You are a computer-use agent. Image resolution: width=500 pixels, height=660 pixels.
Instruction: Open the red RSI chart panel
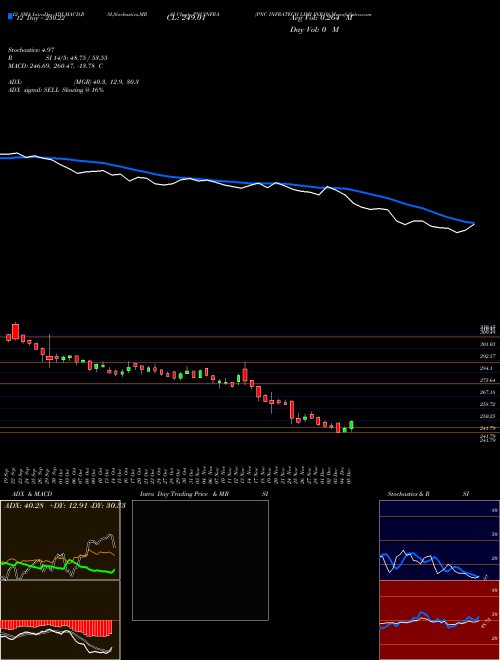coord(439,620)
